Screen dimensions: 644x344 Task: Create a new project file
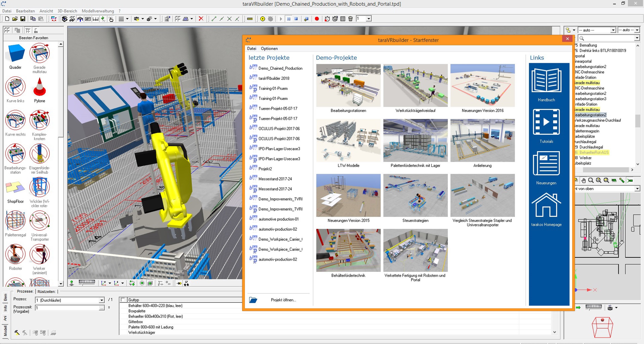(x=7, y=19)
